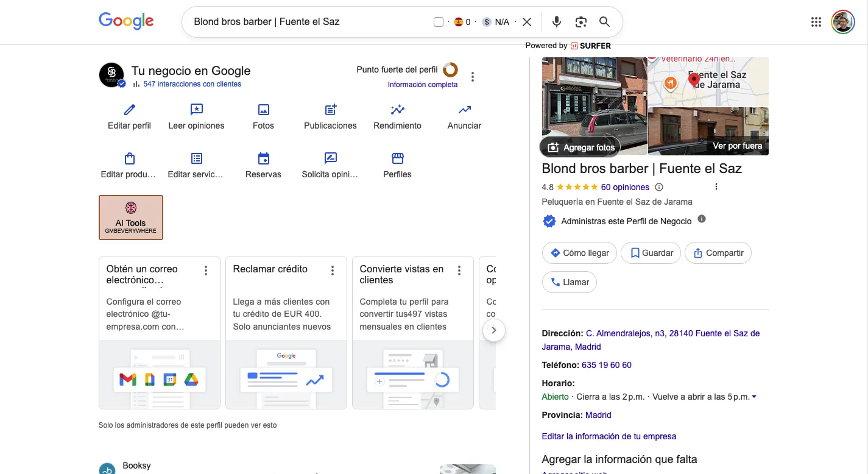868x474 pixels.
Task: Open the Google apps grid
Action: (x=816, y=22)
